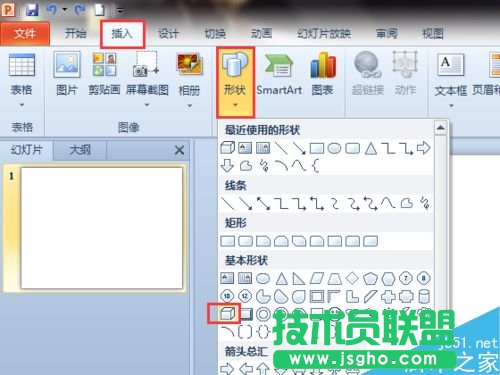Image resolution: width=500 pixels, height=375 pixels.
Task: Expand the 屏幕截图 dropdown arrow
Action: pyautogui.click(x=146, y=105)
